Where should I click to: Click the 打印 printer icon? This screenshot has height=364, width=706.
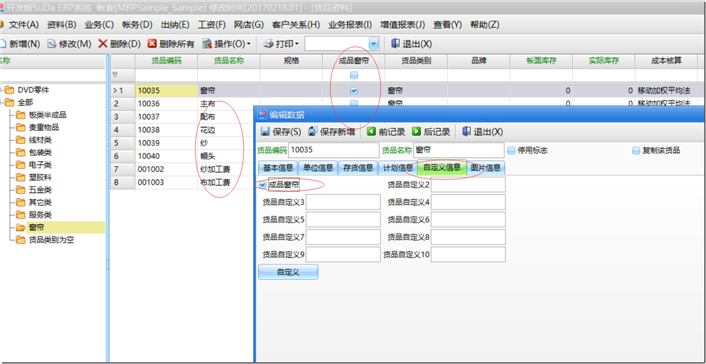268,44
